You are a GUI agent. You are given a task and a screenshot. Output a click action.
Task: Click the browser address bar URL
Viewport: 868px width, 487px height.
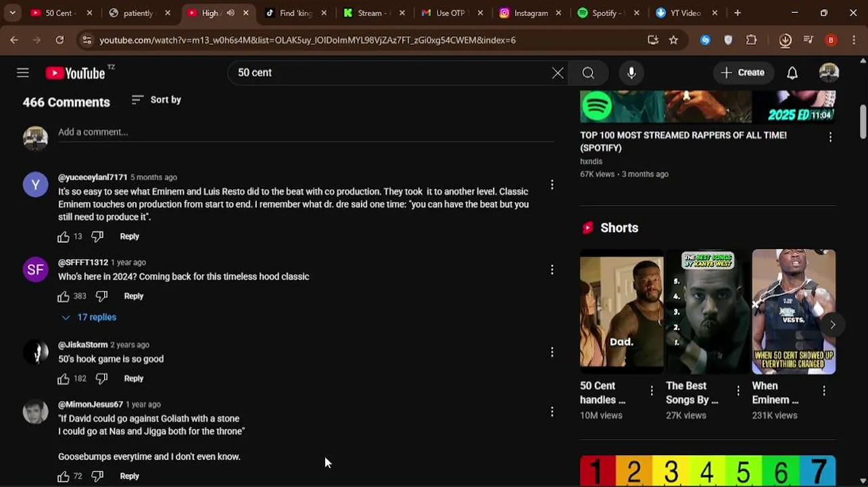308,41
